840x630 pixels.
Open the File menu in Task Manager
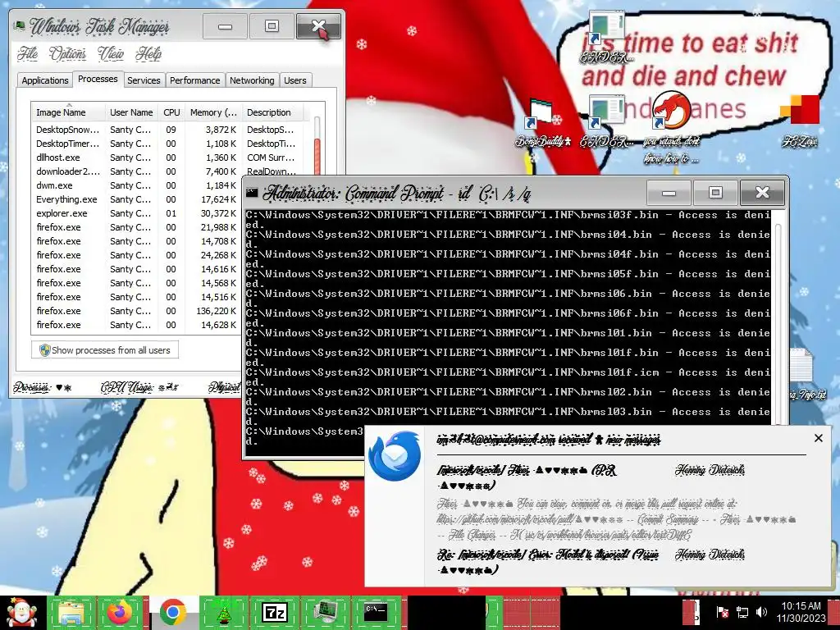[27, 53]
